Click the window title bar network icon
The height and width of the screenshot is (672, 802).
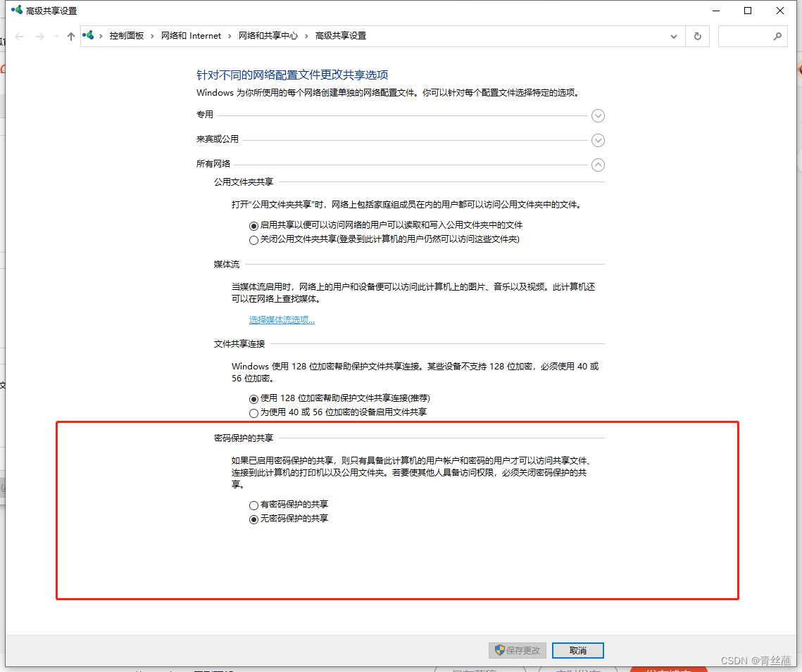[x=16, y=11]
